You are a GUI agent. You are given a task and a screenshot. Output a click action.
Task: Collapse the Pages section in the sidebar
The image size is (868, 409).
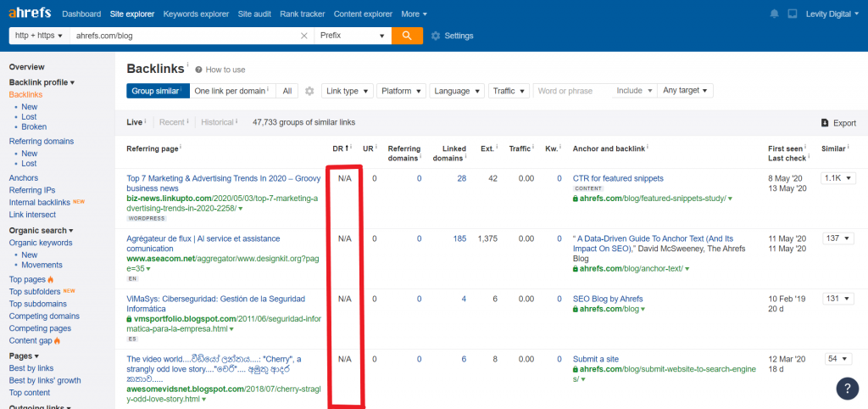pyautogui.click(x=25, y=356)
